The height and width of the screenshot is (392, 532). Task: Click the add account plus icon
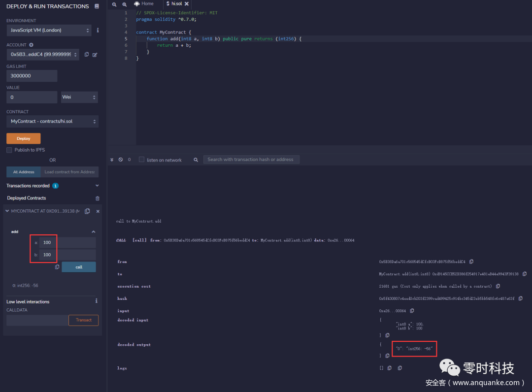pyautogui.click(x=32, y=45)
